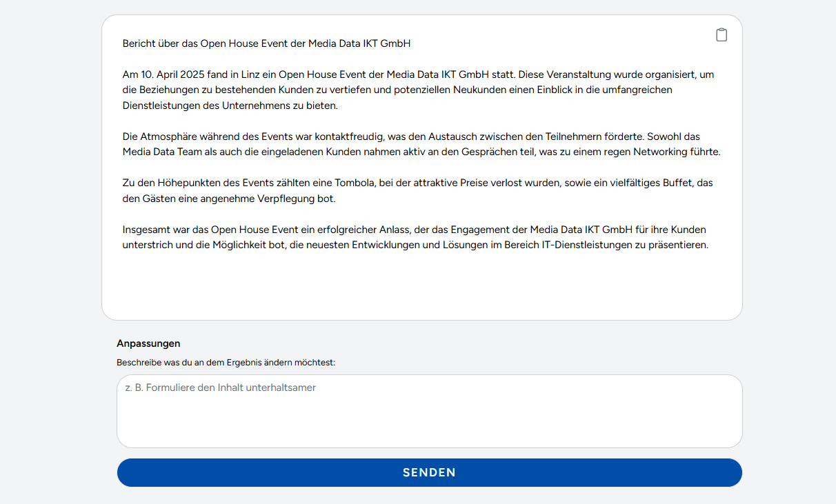Click the 'Anpassungen' heading
This screenshot has width=836, height=504.
pyautogui.click(x=148, y=343)
